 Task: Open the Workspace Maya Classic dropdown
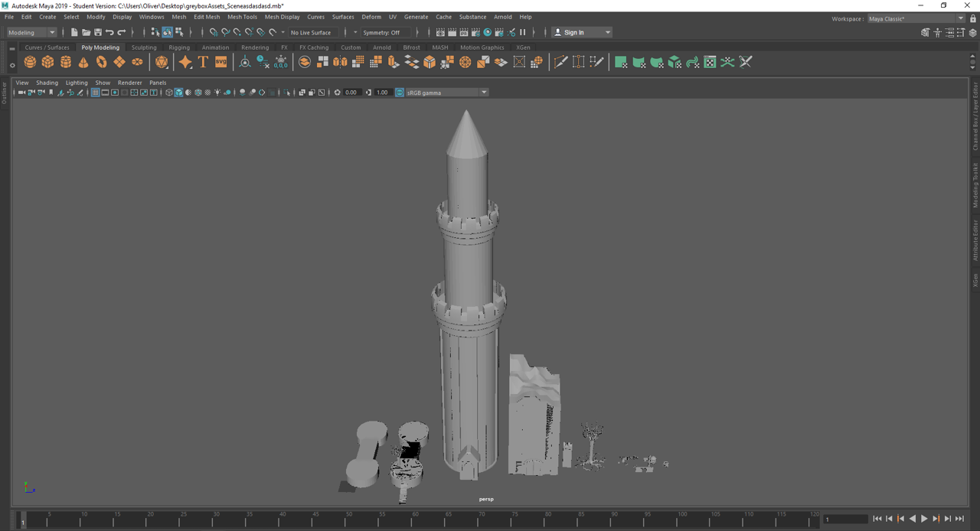tap(916, 18)
